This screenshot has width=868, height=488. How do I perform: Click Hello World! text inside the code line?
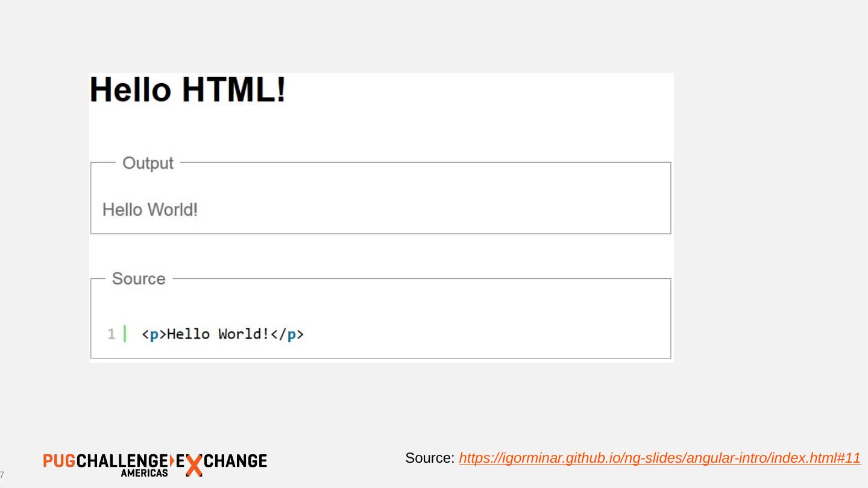point(218,334)
